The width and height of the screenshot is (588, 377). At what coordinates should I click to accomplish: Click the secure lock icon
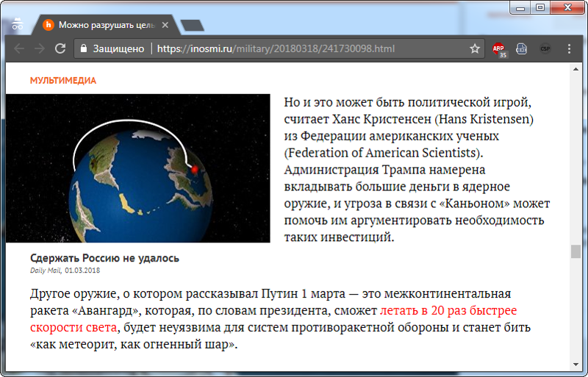point(84,49)
